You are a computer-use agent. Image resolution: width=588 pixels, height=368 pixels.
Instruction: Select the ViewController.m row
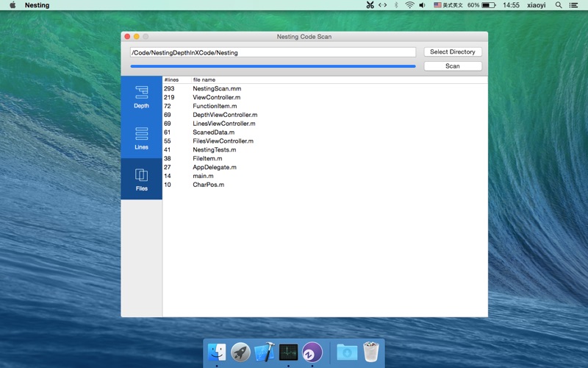[325, 97]
